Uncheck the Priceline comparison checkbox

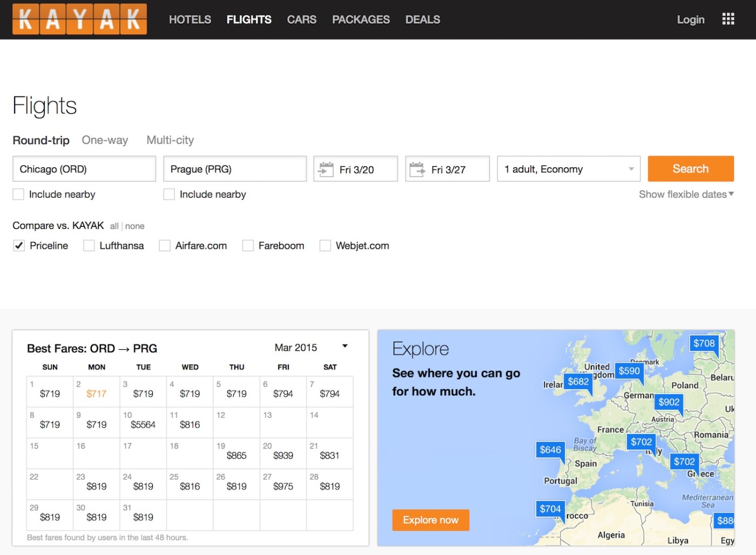(19, 246)
